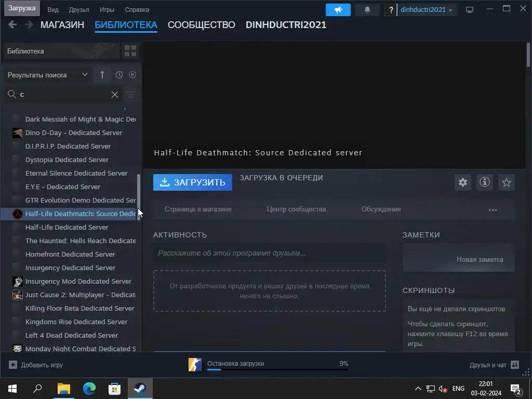532x399 pixels.
Task: Click the blue ЗАГРУЗИТЬ button
Action: pyautogui.click(x=193, y=182)
